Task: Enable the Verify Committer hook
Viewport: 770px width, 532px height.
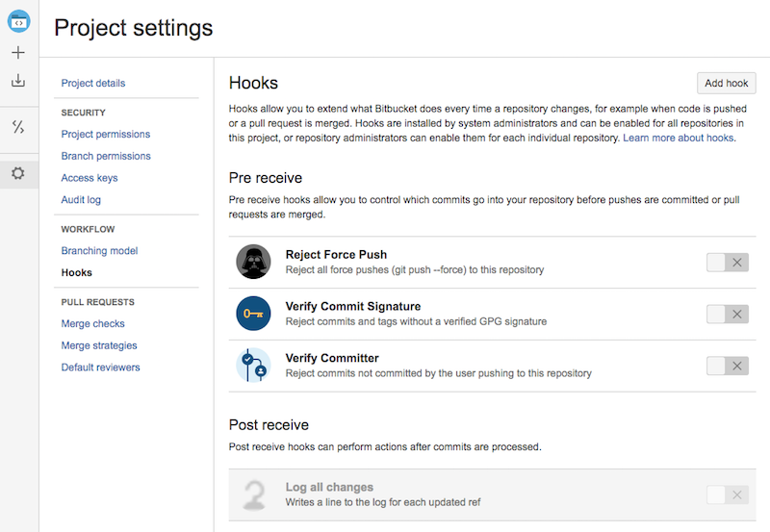Action: point(728,366)
